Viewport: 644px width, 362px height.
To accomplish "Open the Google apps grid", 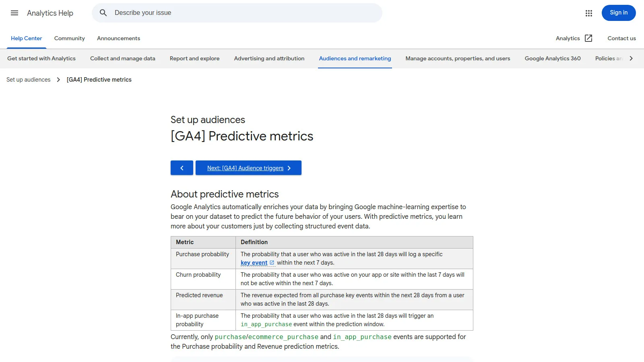I will click(588, 13).
